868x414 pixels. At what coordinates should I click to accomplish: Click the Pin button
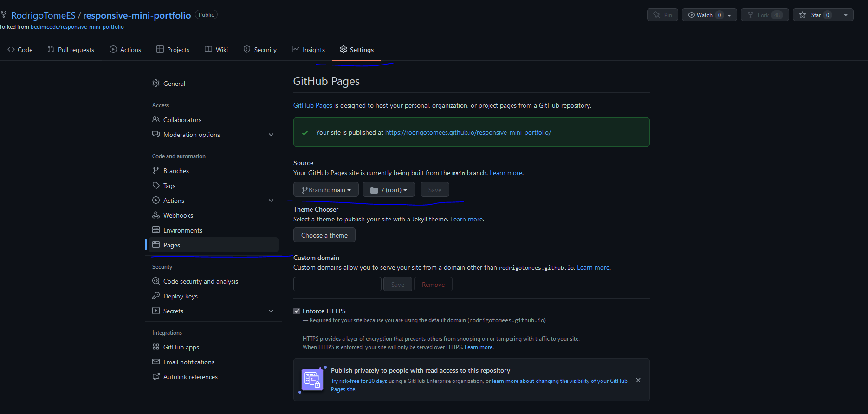point(662,15)
